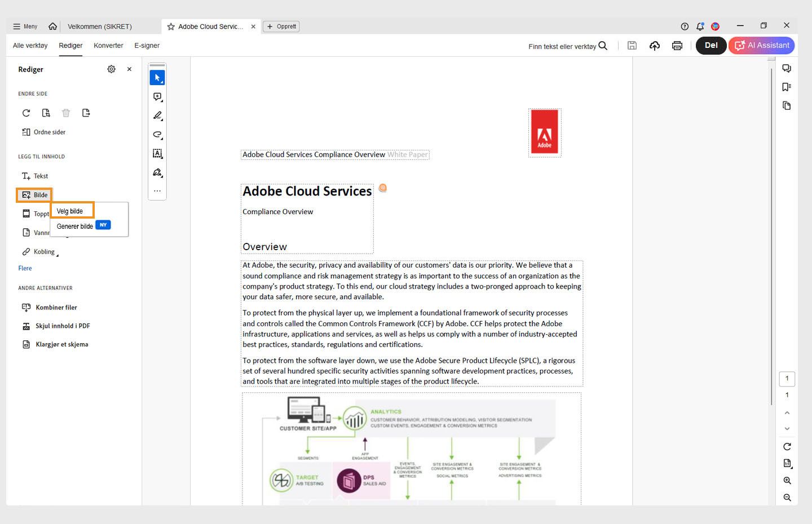Zoom in using the magnifier plus icon
812x524 pixels.
coord(787,480)
